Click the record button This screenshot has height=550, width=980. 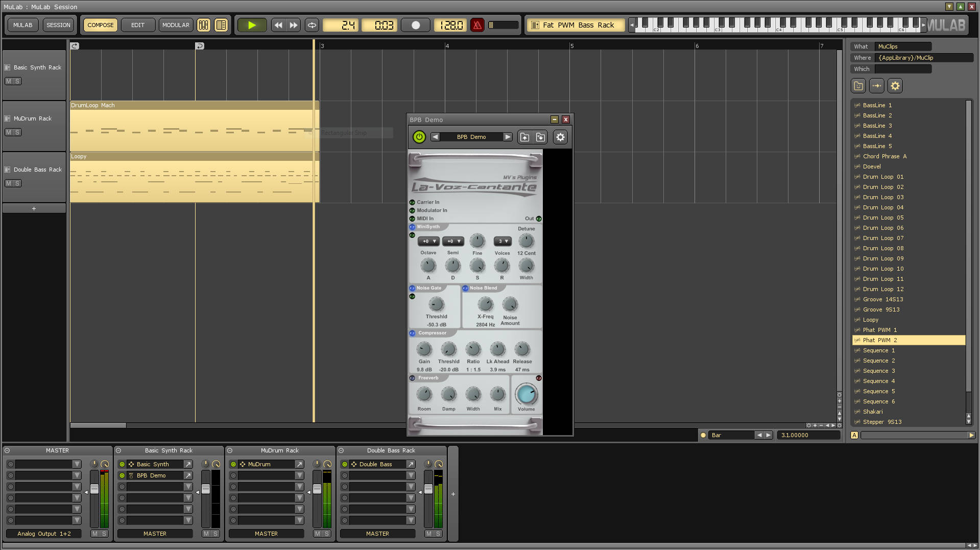click(x=416, y=25)
